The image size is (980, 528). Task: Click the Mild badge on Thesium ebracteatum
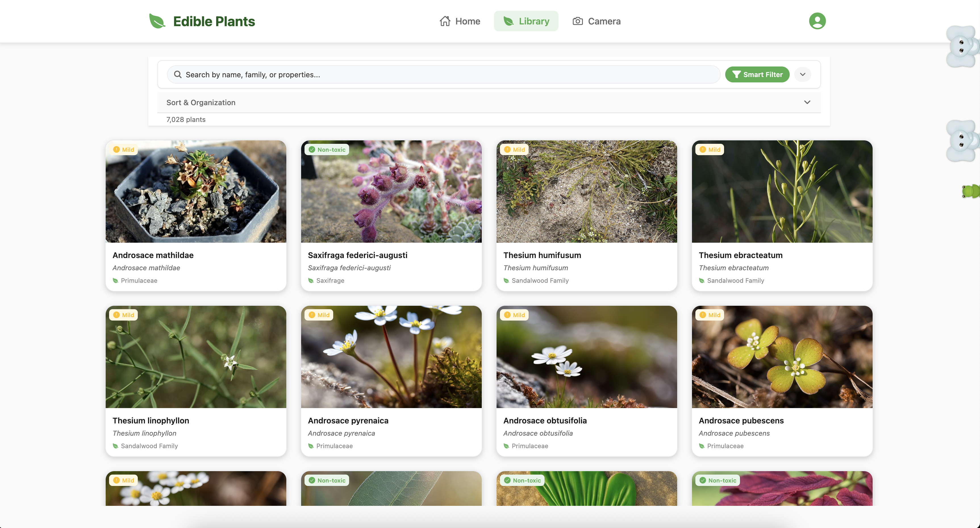pos(710,149)
